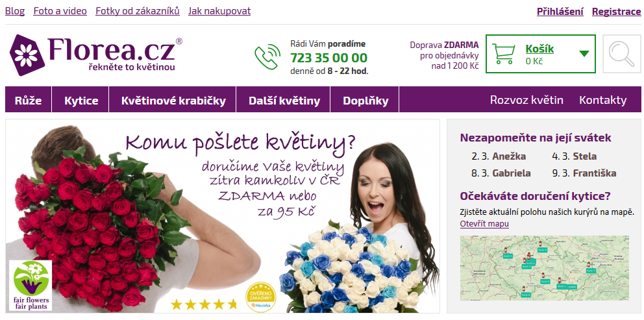Click the magnifying glass search icon
Viewport: 644px width, 320px height.
621,54
